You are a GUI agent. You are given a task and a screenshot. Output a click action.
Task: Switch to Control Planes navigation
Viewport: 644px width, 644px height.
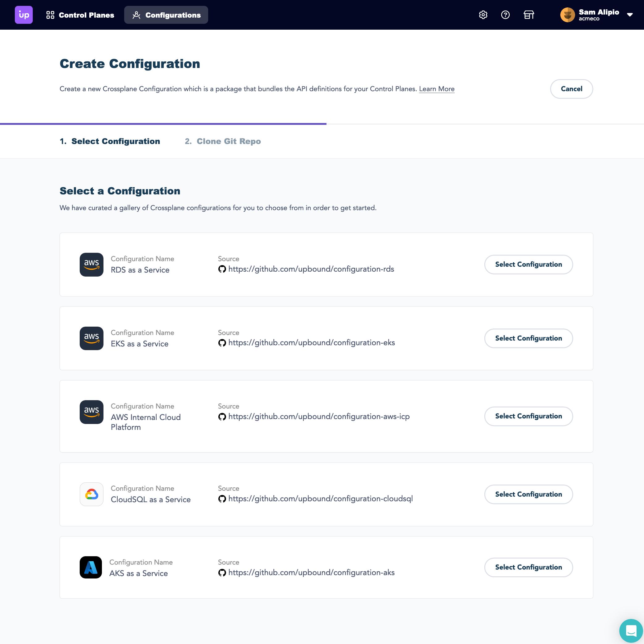click(80, 15)
